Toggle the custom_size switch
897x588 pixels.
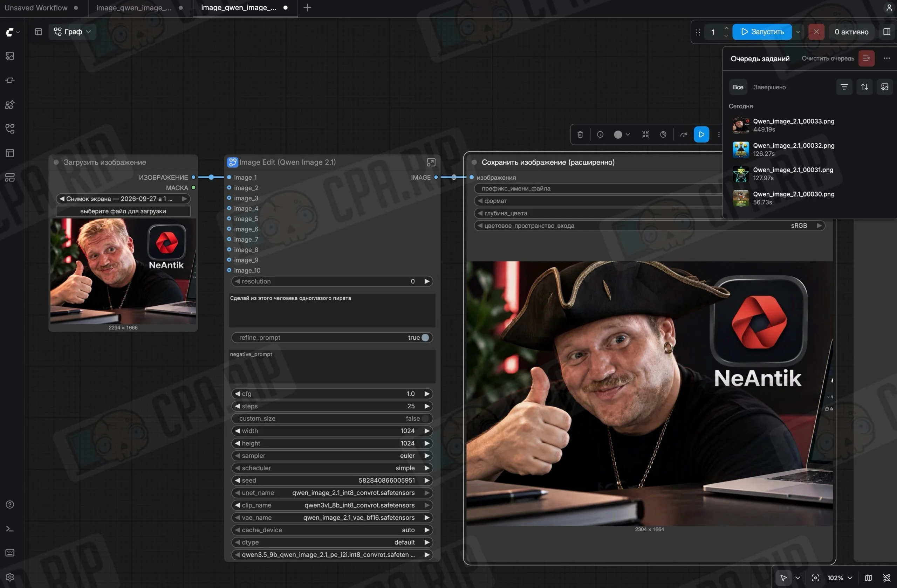click(425, 418)
